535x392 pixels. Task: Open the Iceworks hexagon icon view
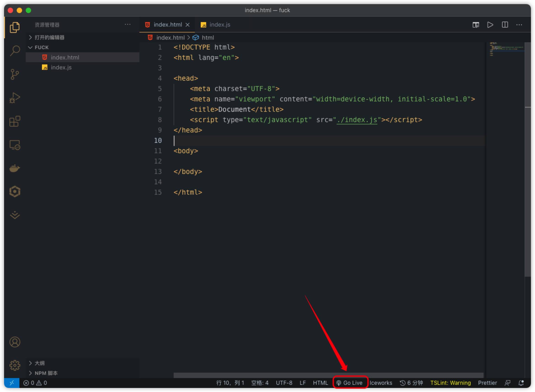(x=15, y=191)
